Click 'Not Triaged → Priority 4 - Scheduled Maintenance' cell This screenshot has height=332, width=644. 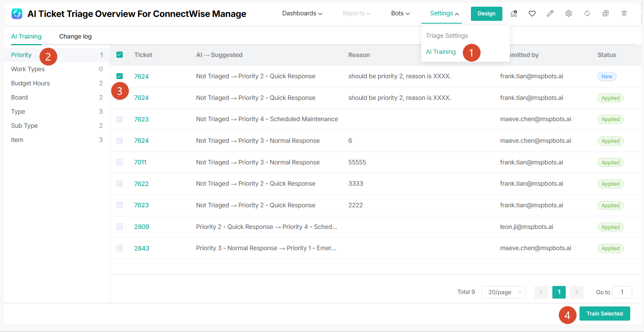coord(267,119)
